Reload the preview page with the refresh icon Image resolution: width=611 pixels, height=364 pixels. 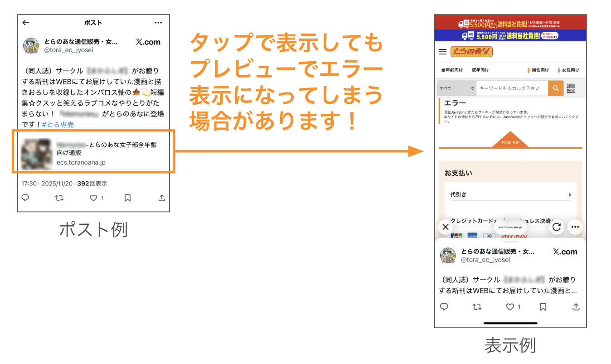point(557,227)
